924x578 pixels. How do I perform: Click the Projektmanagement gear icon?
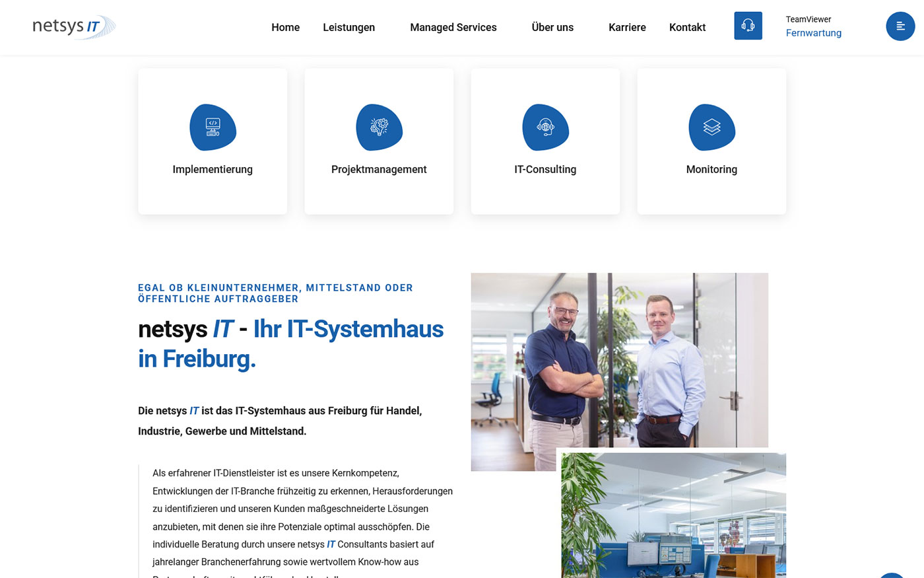379,127
